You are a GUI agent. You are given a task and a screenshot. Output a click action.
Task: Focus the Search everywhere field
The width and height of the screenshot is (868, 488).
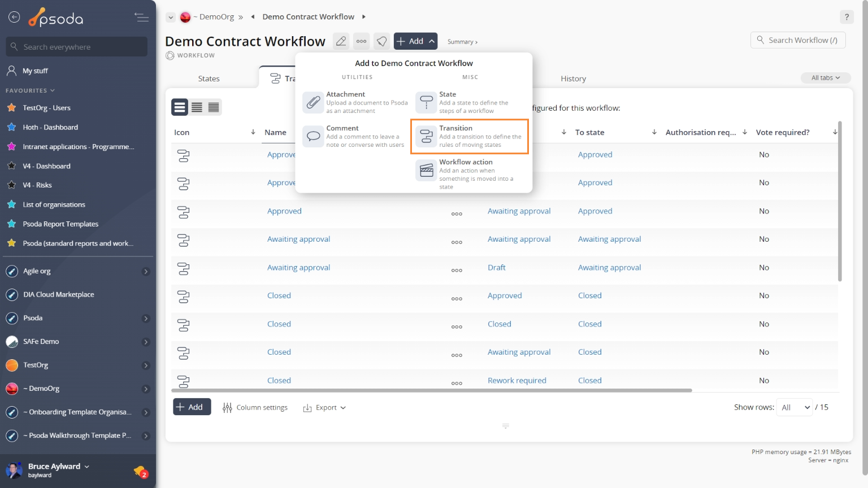77,47
